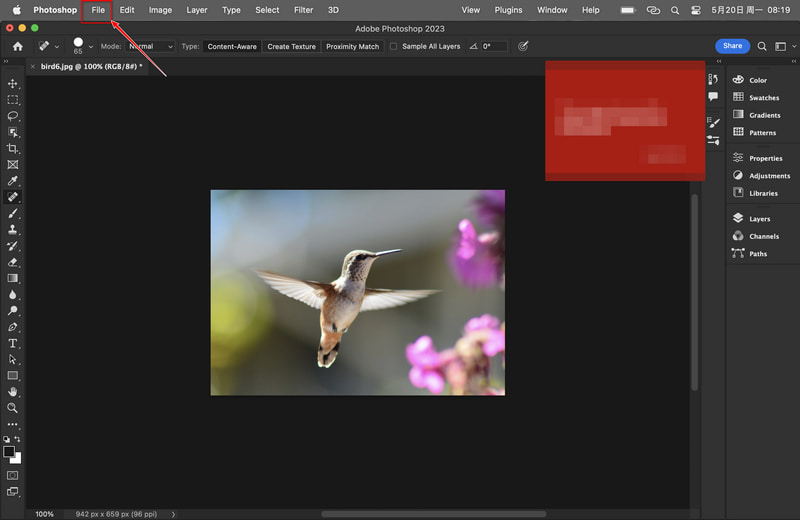Screen dimensions: 800x520
Task: Click the background color swatch
Action: [x=17, y=459]
